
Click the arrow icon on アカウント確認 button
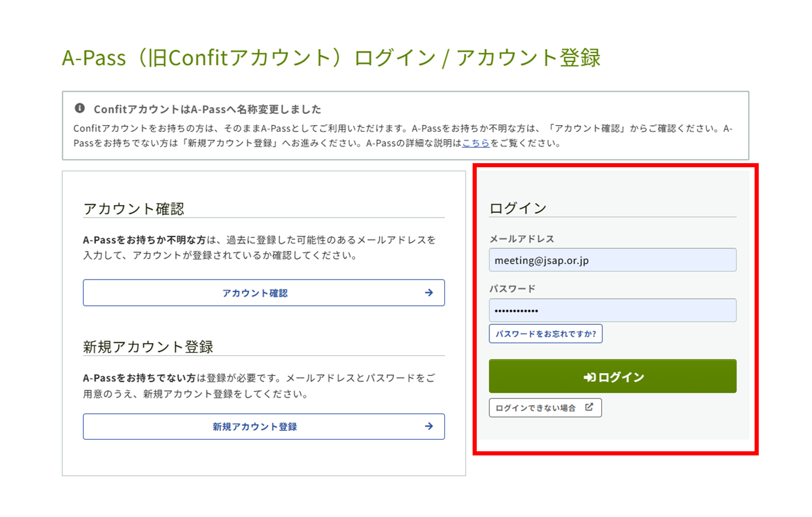[x=429, y=293]
